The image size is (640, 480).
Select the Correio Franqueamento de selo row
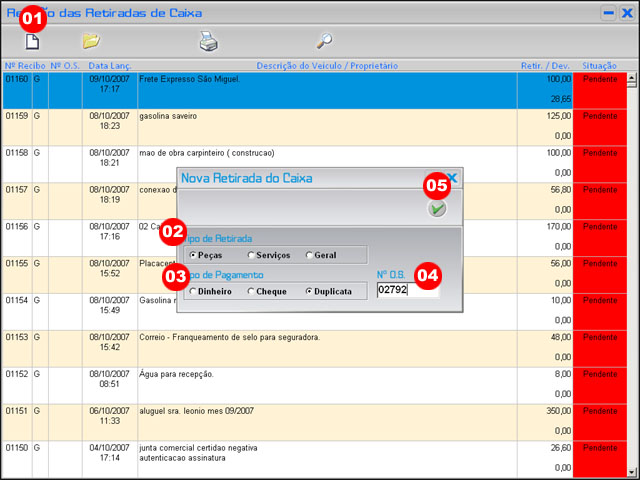(326, 348)
